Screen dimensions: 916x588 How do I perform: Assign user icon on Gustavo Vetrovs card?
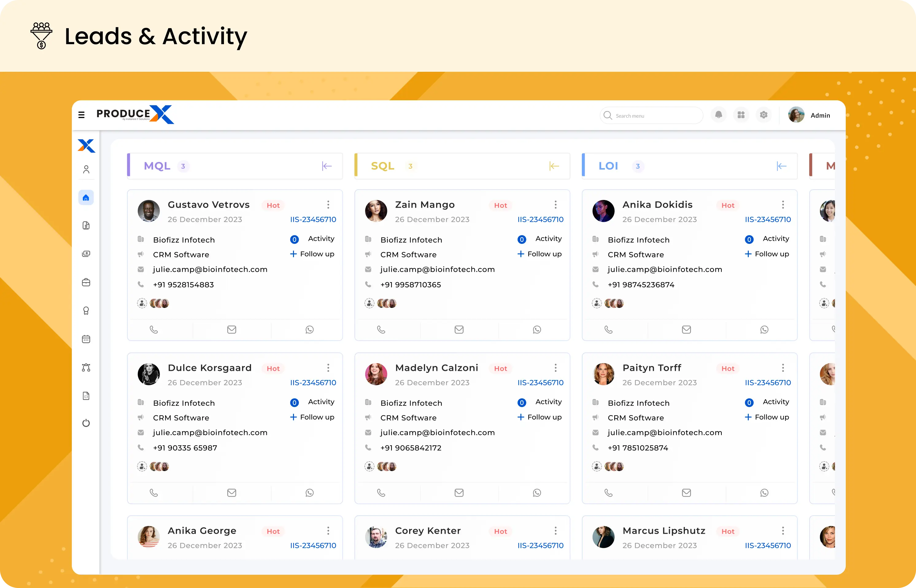(x=142, y=303)
